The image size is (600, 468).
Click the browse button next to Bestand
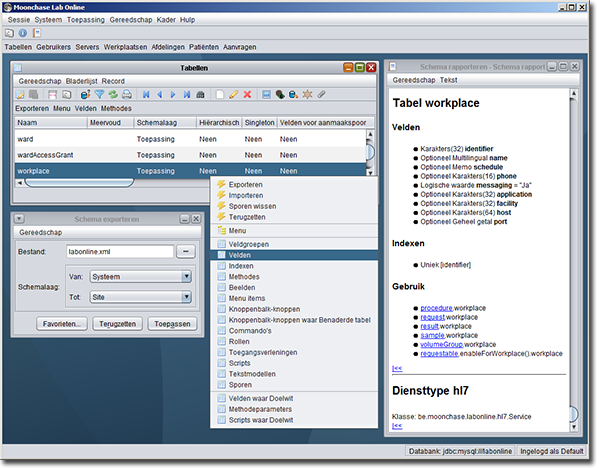[186, 251]
